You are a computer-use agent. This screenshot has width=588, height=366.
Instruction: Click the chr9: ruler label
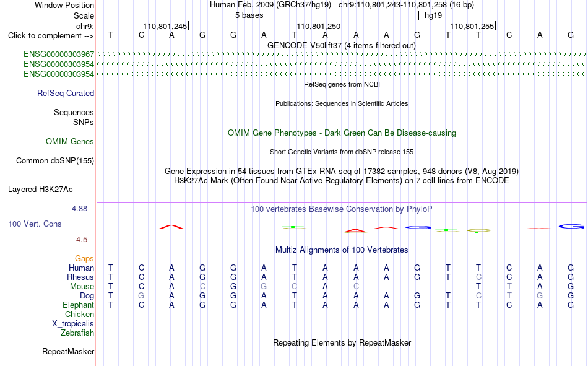coord(85,26)
